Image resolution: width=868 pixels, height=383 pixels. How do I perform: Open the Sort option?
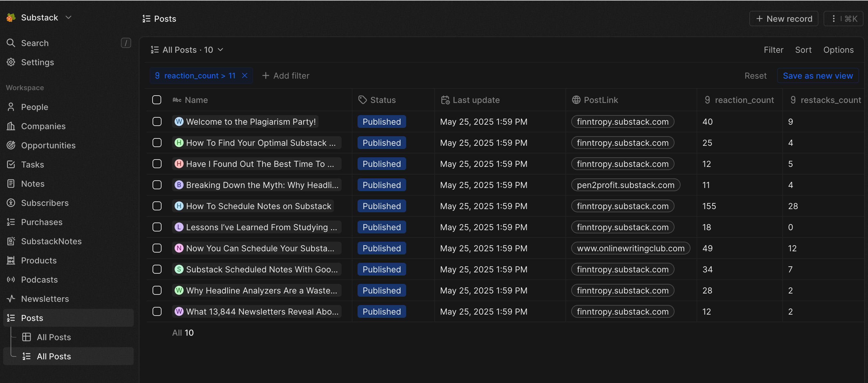pos(803,50)
